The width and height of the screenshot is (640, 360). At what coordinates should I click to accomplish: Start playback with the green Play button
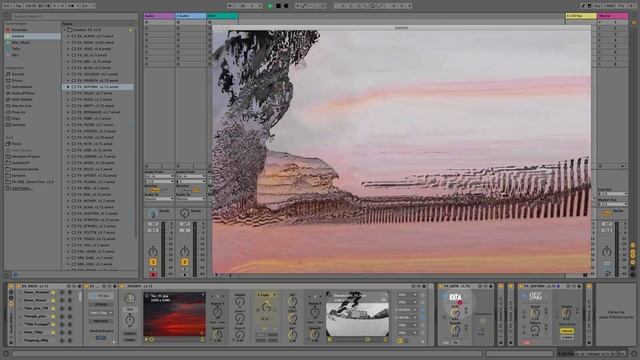pos(270,6)
